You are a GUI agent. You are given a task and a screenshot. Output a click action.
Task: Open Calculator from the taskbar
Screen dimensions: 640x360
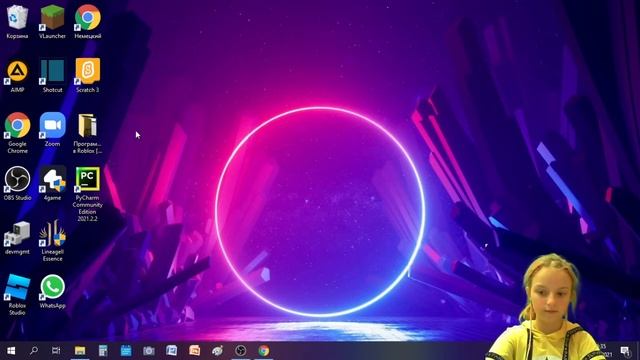coord(103,351)
